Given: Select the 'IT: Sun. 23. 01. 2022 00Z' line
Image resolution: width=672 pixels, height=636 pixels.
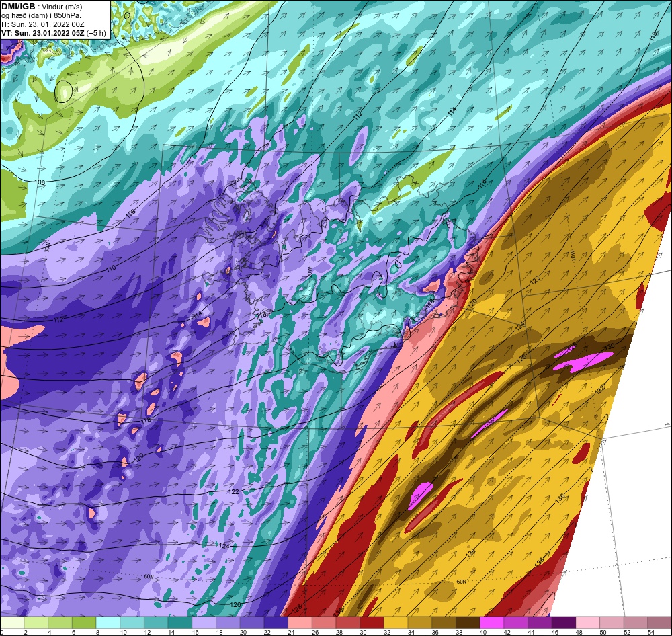Looking at the screenshot, I should pos(43,24).
